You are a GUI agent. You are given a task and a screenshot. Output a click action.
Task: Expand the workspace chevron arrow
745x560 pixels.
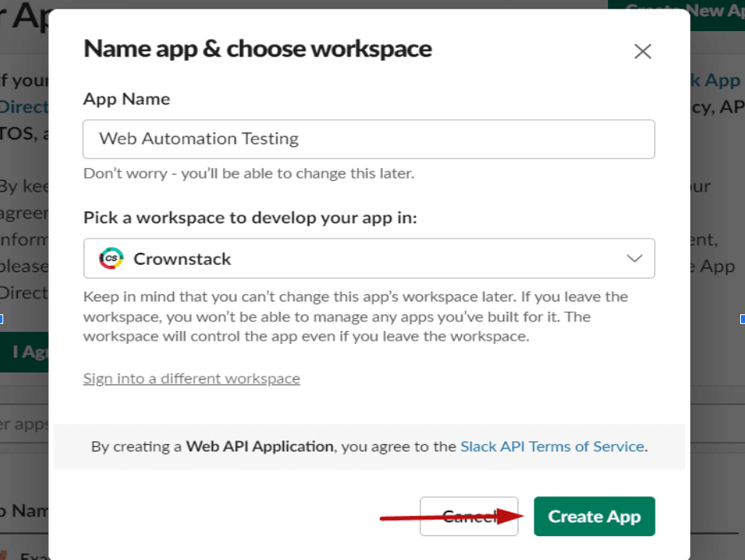point(634,258)
